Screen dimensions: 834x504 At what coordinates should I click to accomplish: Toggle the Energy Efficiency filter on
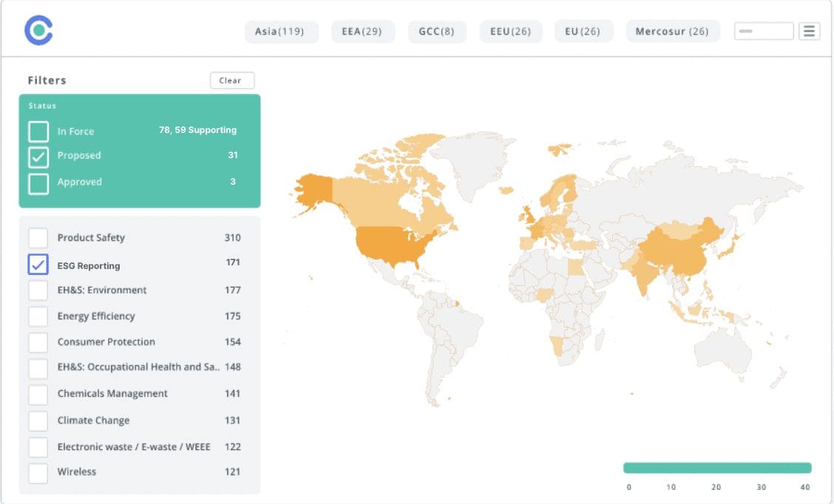pos(38,316)
